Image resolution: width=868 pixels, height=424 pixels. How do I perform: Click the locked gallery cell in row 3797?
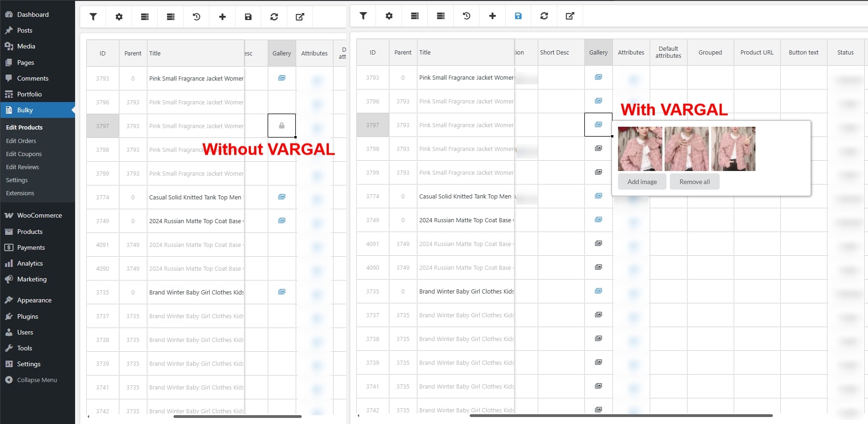click(282, 126)
